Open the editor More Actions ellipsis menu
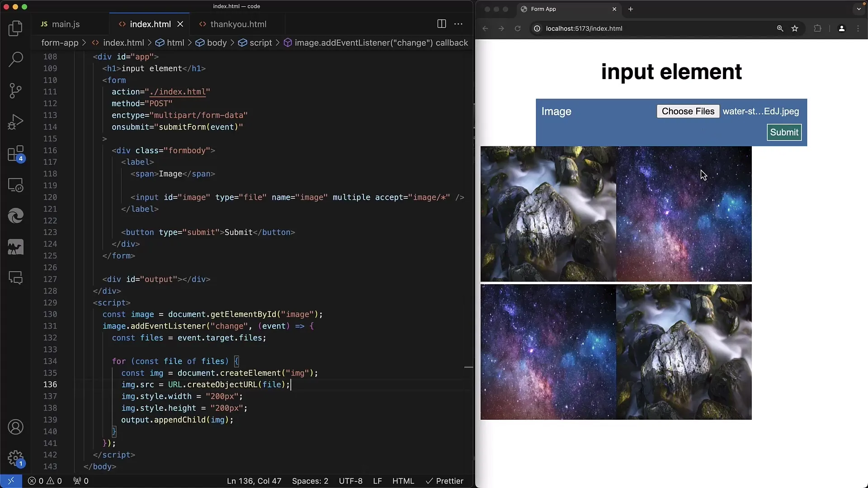 pyautogui.click(x=458, y=24)
